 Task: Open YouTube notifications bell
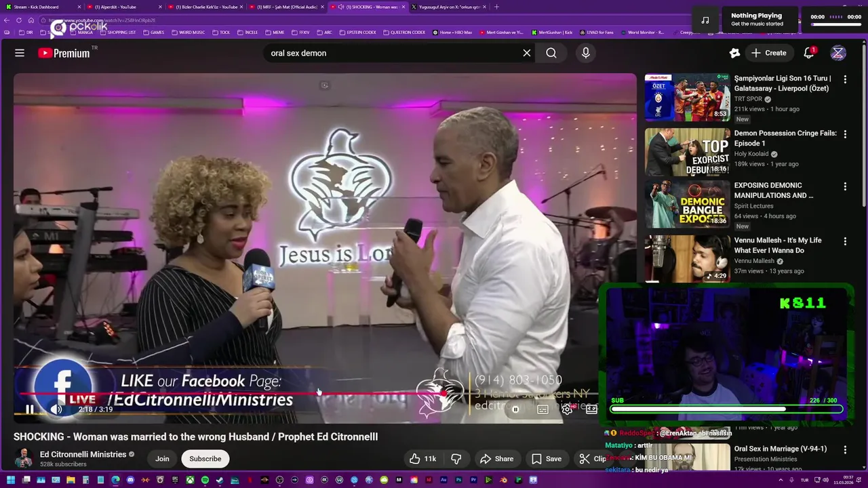coord(809,53)
